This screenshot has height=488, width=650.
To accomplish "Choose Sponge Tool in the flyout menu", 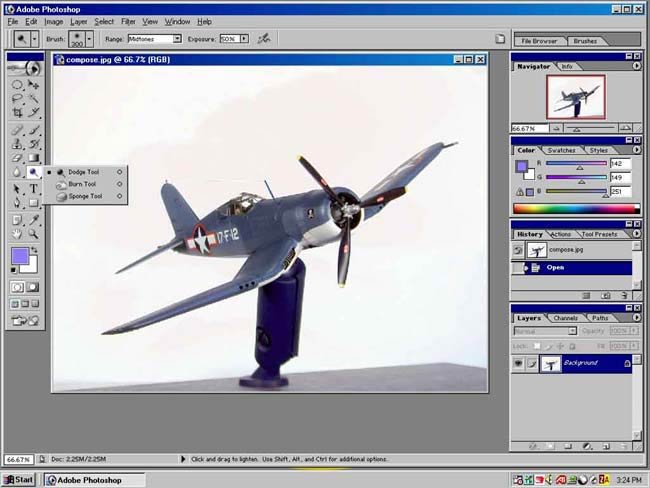I will 85,197.
